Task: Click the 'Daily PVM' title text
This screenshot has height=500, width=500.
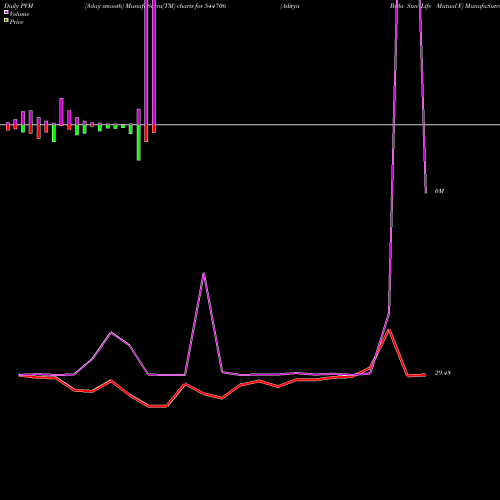Action: (x=19, y=6)
